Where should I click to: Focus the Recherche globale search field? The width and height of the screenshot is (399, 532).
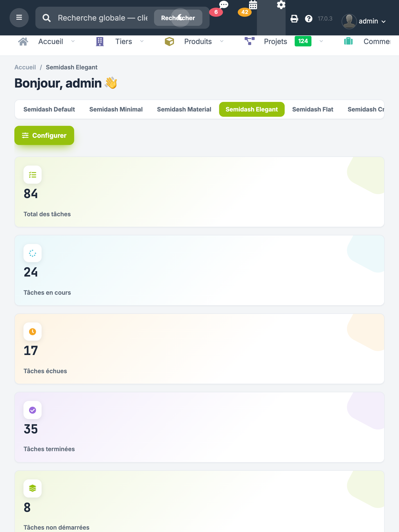tap(103, 18)
